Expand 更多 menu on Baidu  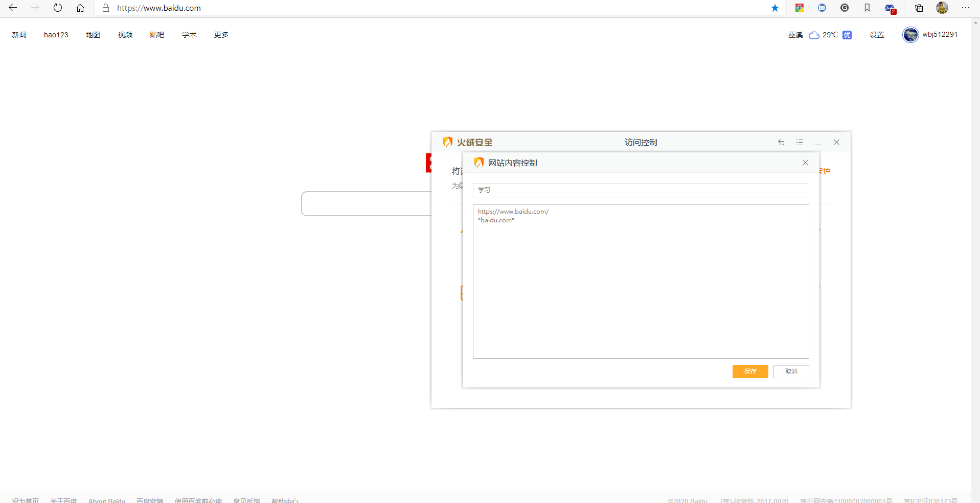click(x=221, y=35)
